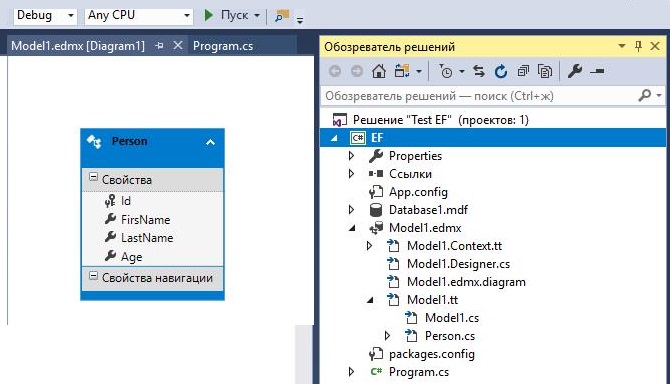Viewport: 670px width, 384px height.
Task: Open the Debug configuration dropdown
Action: pos(45,15)
